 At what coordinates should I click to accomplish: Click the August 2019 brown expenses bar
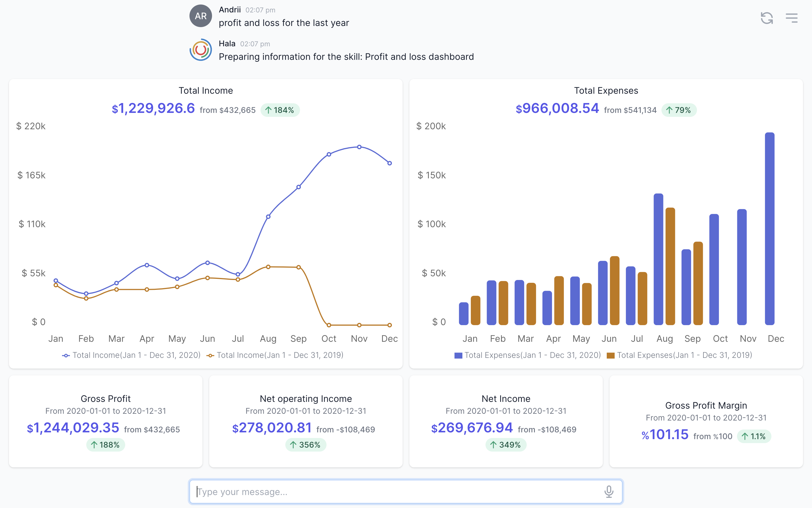pyautogui.click(x=670, y=266)
